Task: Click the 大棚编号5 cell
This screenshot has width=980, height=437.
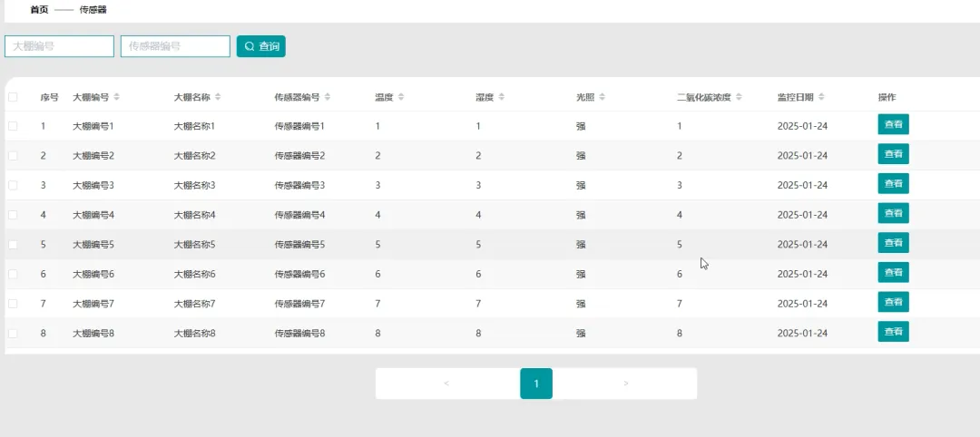Action: 93,244
